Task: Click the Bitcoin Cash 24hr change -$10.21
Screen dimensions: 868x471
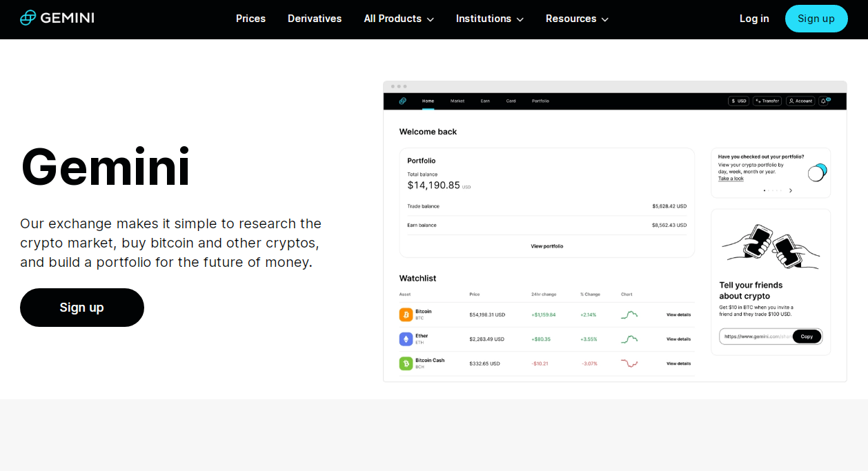Action: (x=540, y=363)
